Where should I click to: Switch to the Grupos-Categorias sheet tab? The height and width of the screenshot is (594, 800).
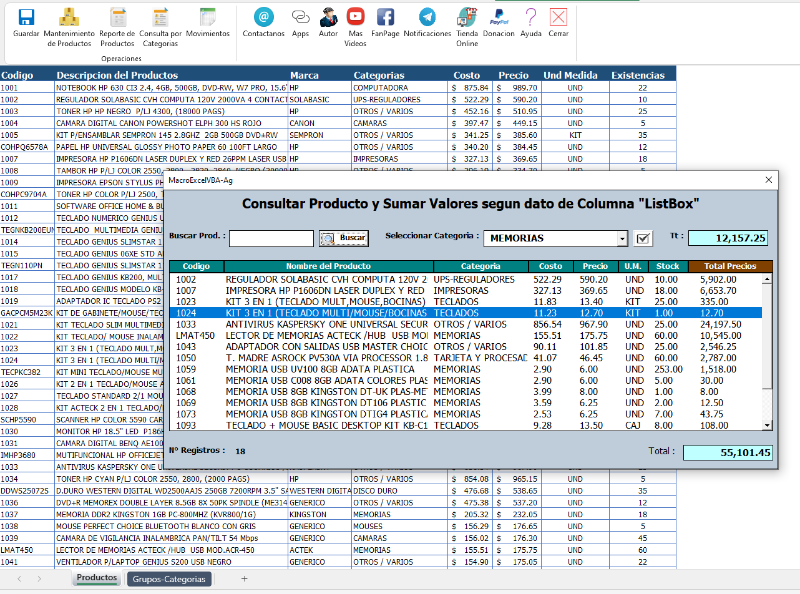coord(169,579)
